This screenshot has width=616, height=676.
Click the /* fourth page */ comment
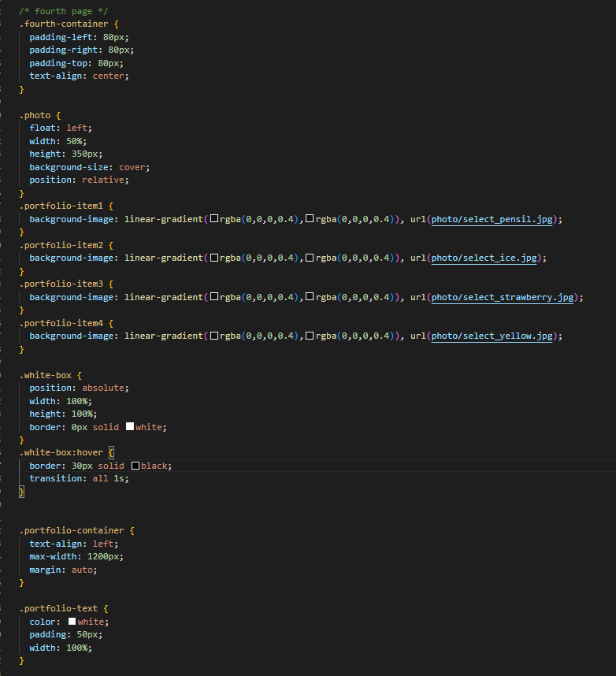64,11
